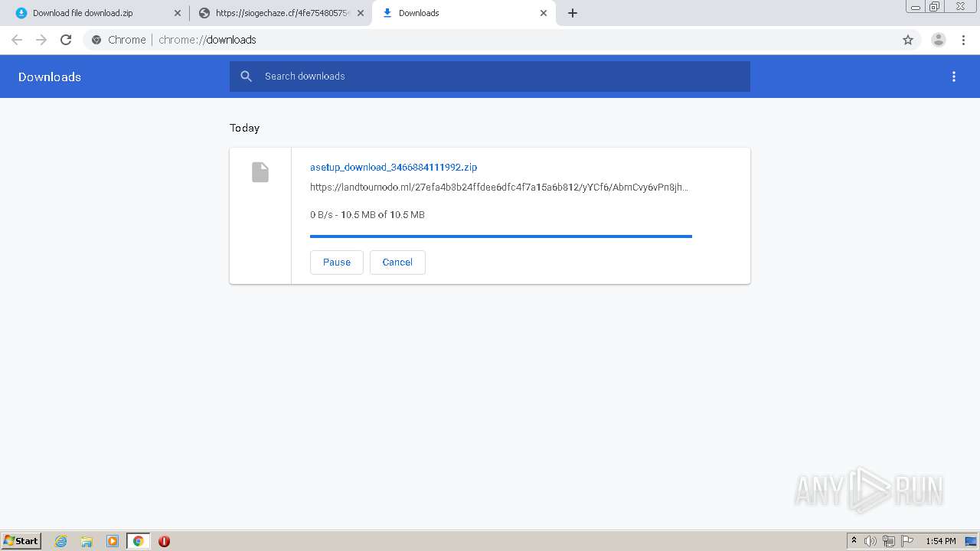Open Windows Explorer folder from taskbar
980x551 pixels.
[x=87, y=541]
